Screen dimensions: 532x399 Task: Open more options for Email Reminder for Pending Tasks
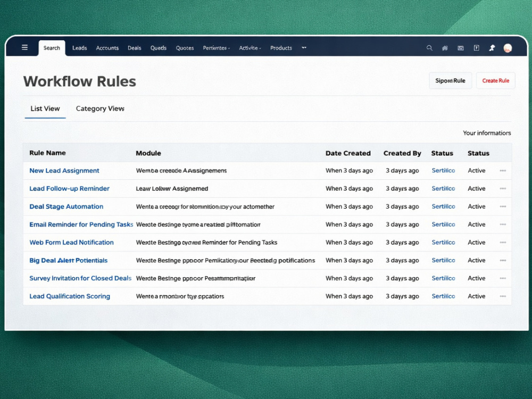pyautogui.click(x=503, y=225)
